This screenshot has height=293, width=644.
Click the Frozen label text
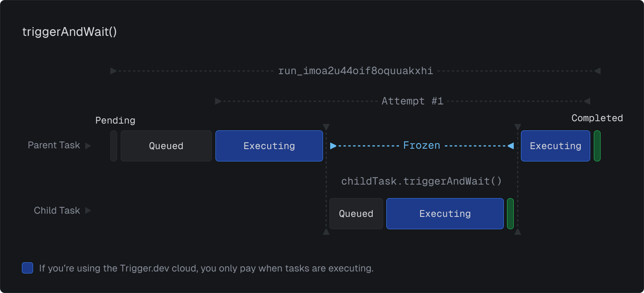tap(422, 146)
